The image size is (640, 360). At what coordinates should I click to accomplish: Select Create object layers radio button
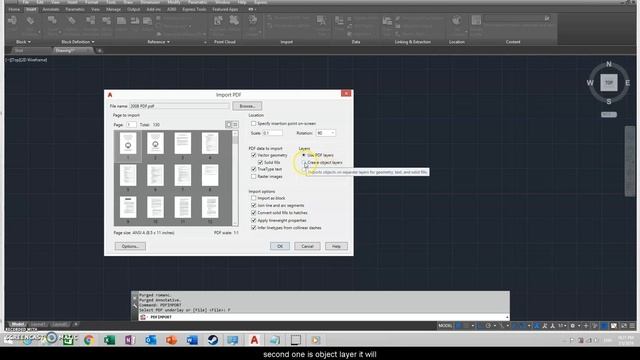(304, 162)
